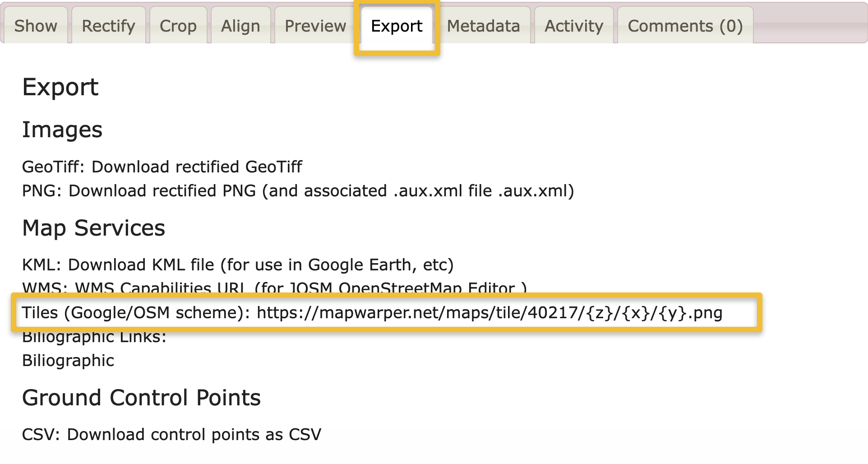Viewport: 868px width, 464px height.
Task: Open the Align tab
Action: coord(240,26)
